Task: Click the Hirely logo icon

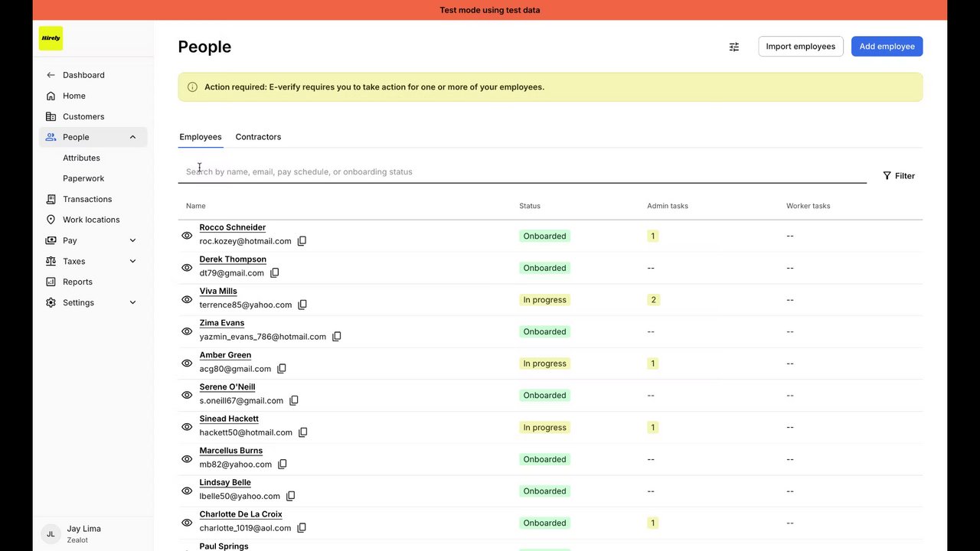Action: point(51,38)
